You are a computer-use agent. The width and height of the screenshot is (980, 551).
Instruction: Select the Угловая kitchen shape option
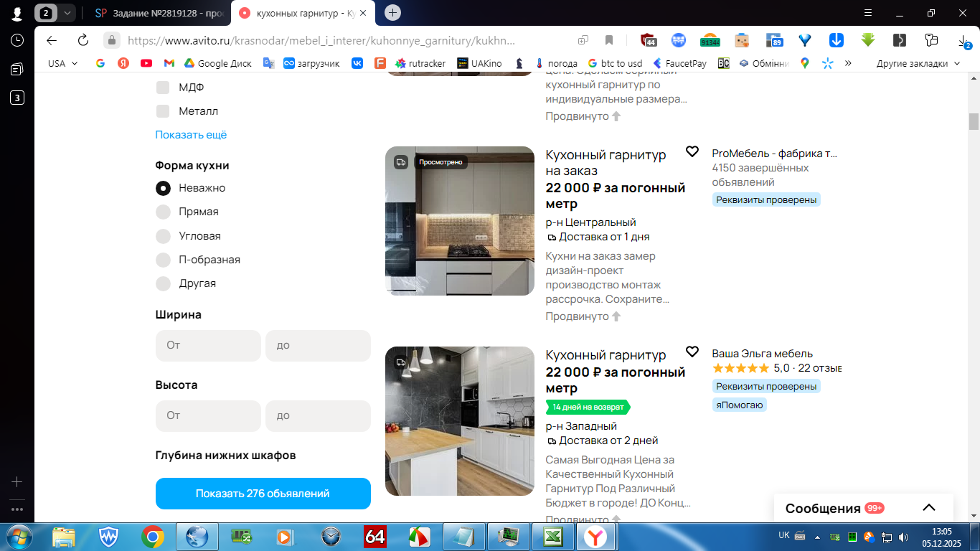tap(164, 236)
